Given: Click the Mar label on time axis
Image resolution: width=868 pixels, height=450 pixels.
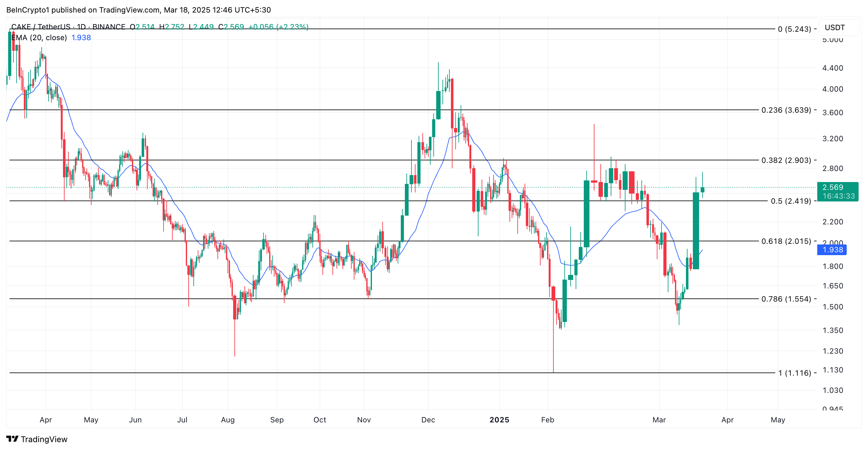Looking at the screenshot, I should (659, 420).
